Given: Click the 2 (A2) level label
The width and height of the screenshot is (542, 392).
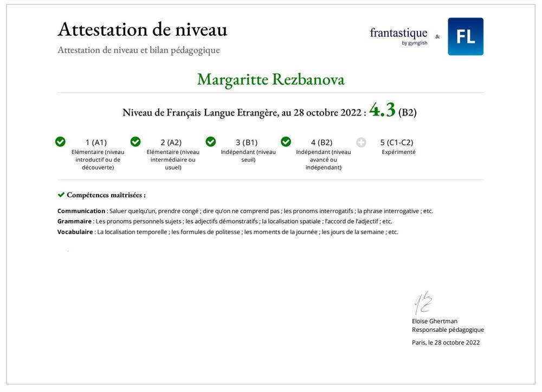Looking at the screenshot, I should pos(171,143).
